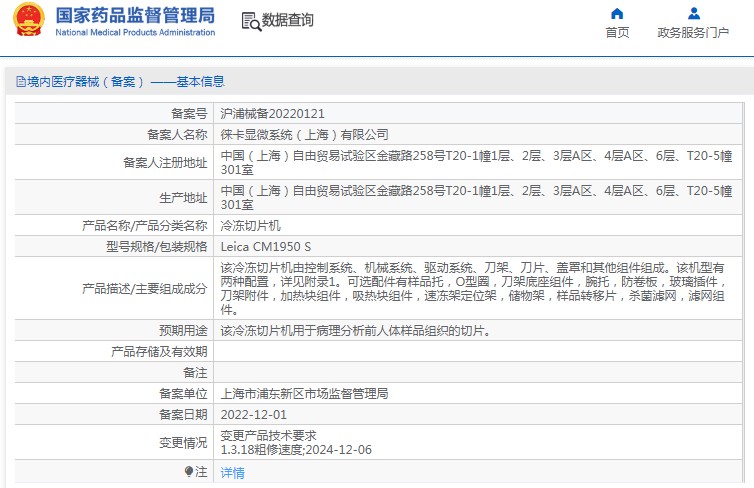754x488 pixels.
Task: Click the national emblem logo
Action: pos(28,19)
